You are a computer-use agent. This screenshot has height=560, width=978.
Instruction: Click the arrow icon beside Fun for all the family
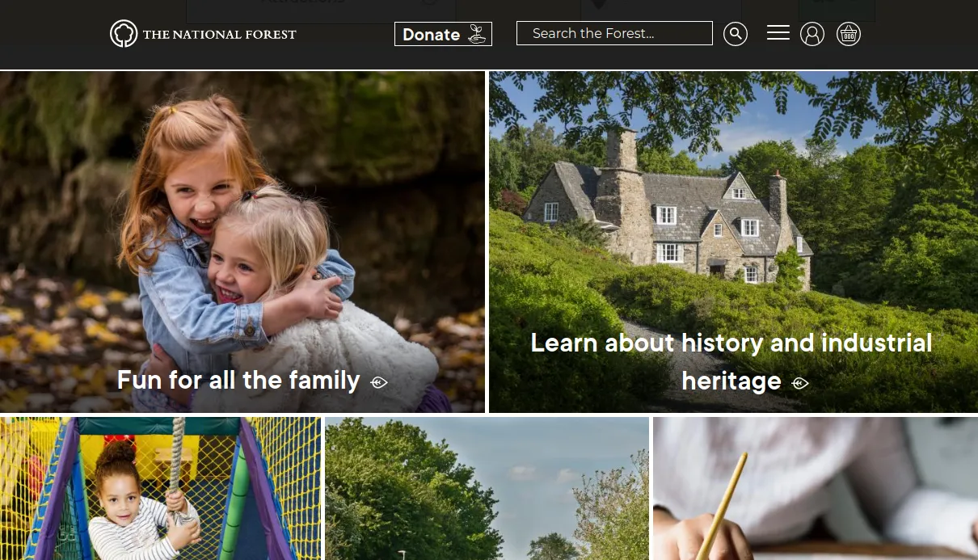coord(379,382)
